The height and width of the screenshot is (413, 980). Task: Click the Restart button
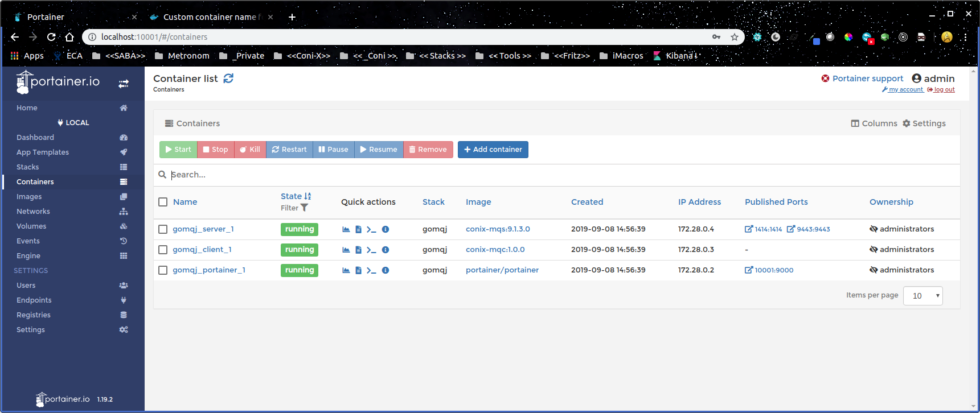289,150
